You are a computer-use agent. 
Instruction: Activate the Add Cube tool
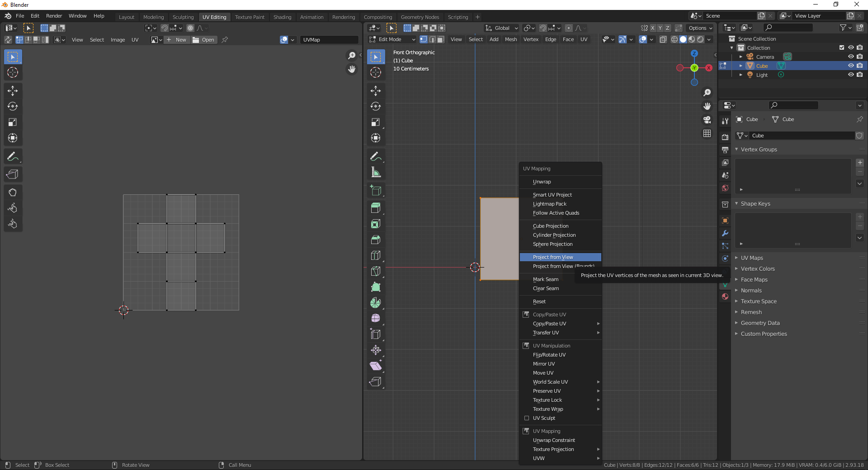point(376,191)
